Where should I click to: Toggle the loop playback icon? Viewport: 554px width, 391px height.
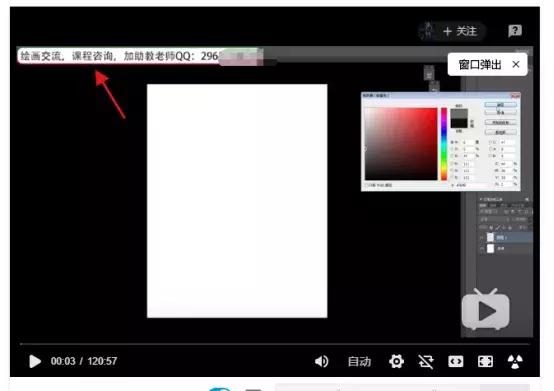426,361
